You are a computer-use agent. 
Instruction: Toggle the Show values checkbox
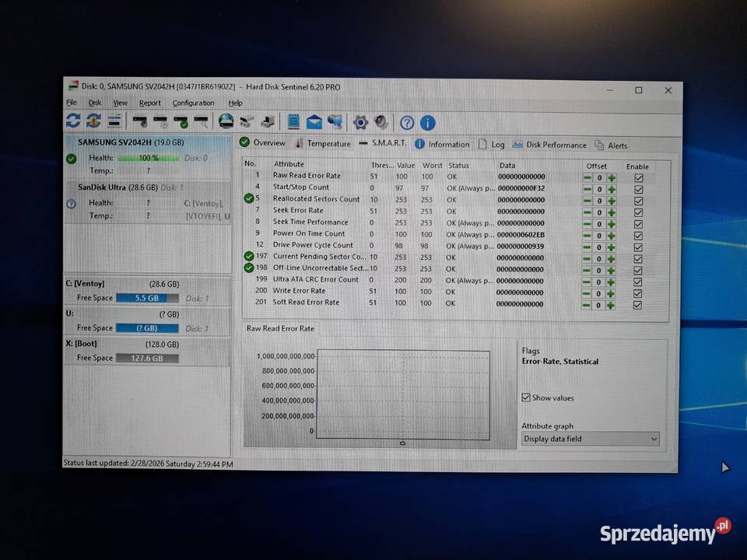tap(527, 397)
